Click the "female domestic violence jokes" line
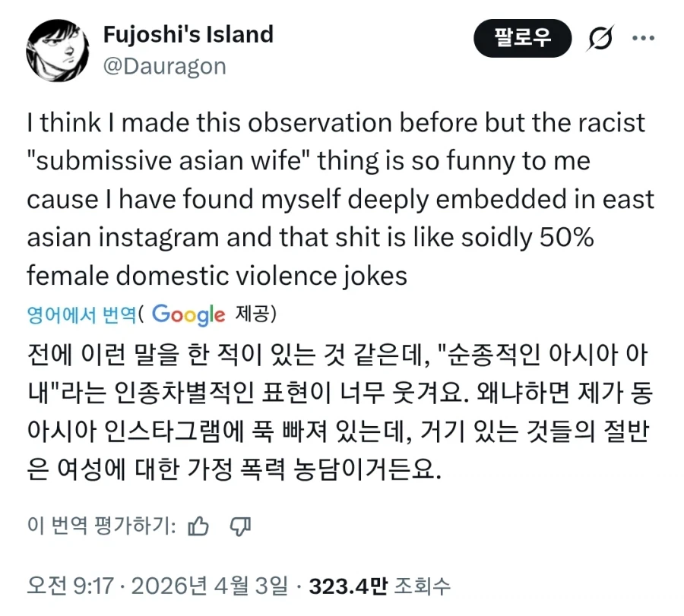 217,275
